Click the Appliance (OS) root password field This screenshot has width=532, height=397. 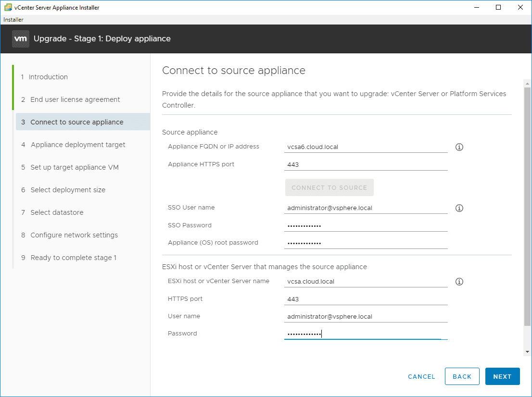tap(366, 243)
